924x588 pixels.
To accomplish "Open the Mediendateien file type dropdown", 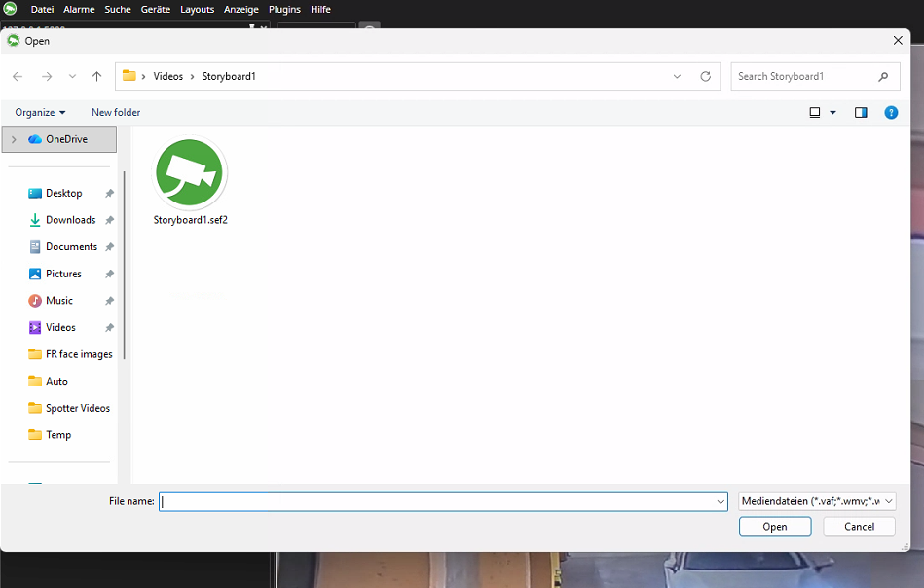I will tap(817, 502).
